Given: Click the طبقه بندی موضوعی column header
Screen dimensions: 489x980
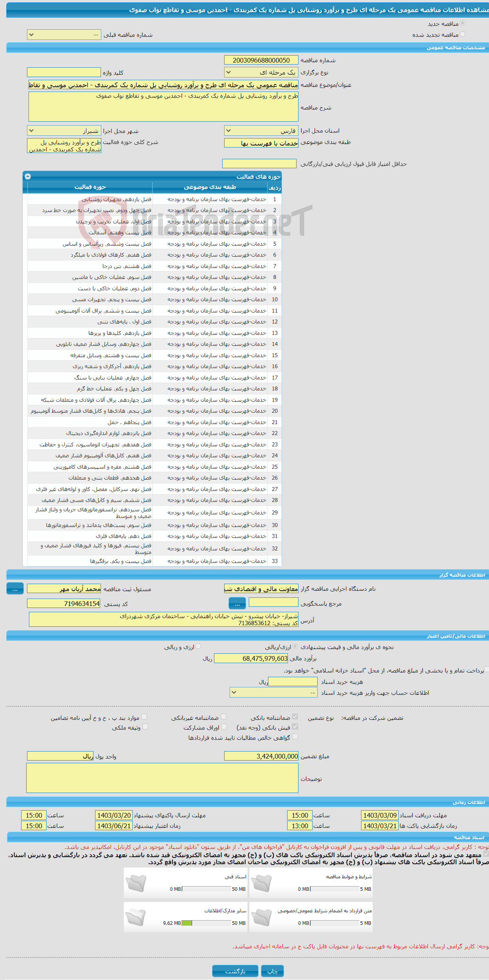Looking at the screenshot, I should (210, 187).
